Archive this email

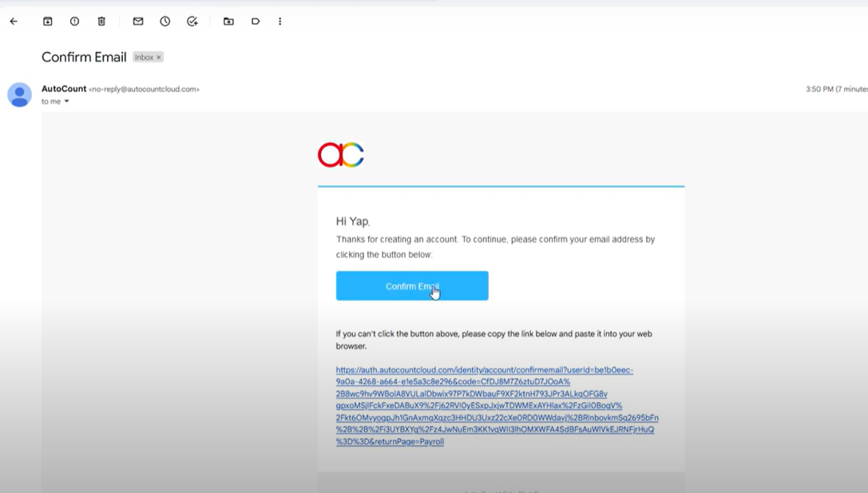(48, 22)
